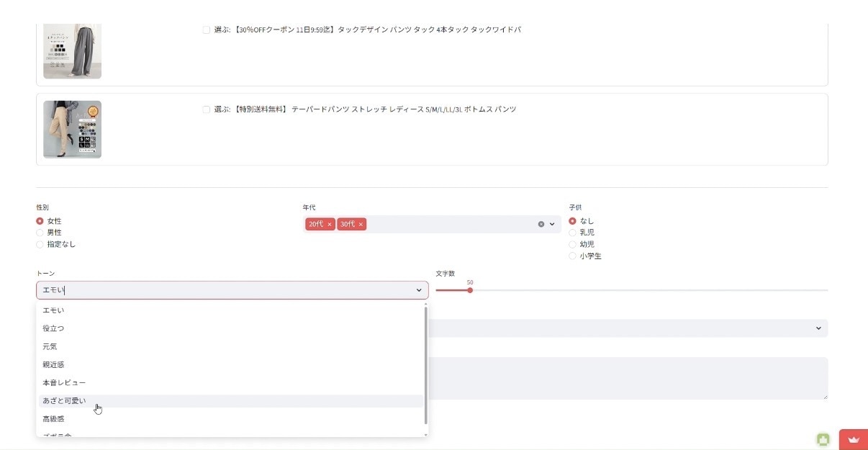868x450 pixels.
Task: Remove the 30代 age tag
Action: click(x=361, y=225)
